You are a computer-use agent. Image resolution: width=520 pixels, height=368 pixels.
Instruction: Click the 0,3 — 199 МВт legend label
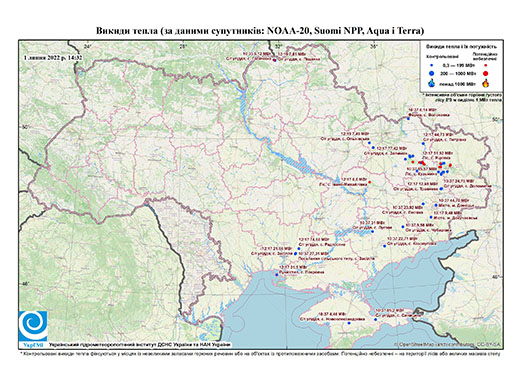[x=456, y=66]
